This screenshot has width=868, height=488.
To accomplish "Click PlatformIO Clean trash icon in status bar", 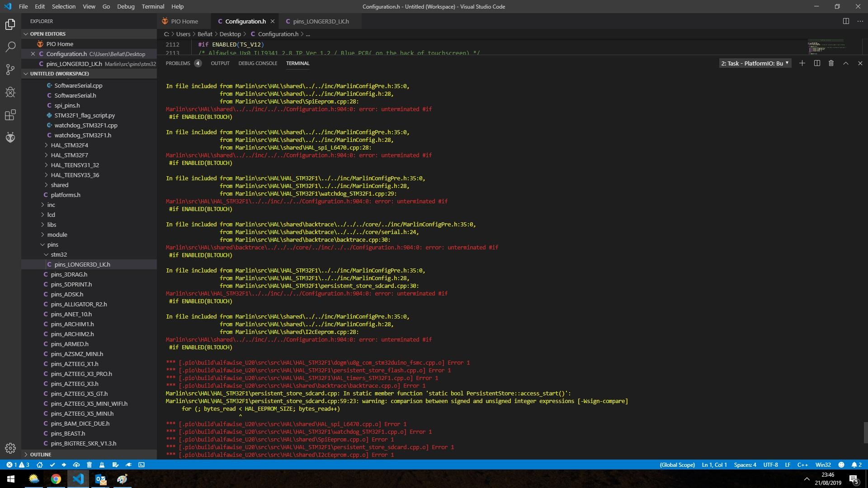I will [x=89, y=465].
